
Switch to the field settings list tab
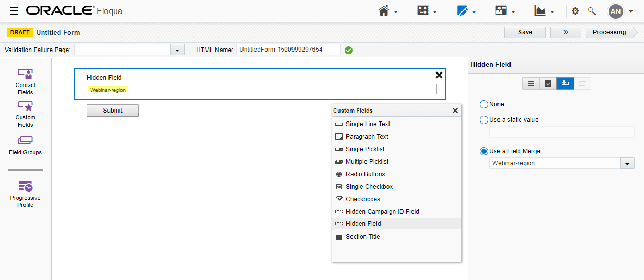coord(531,83)
